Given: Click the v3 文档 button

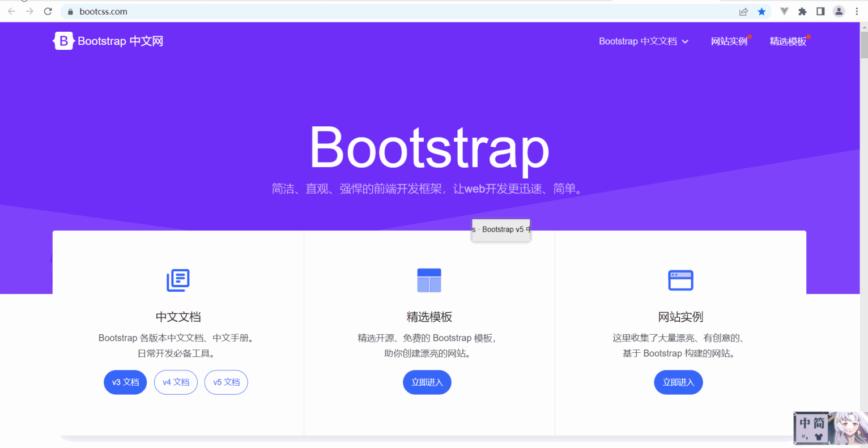Looking at the screenshot, I should coord(125,382).
